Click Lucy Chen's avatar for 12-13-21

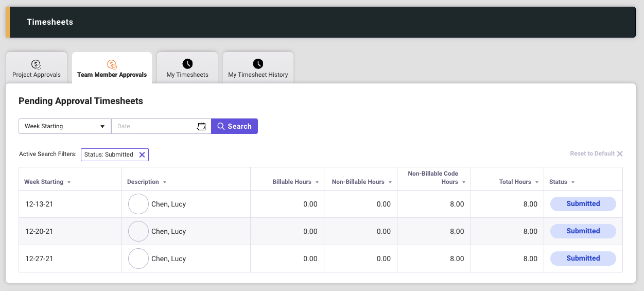click(x=138, y=204)
